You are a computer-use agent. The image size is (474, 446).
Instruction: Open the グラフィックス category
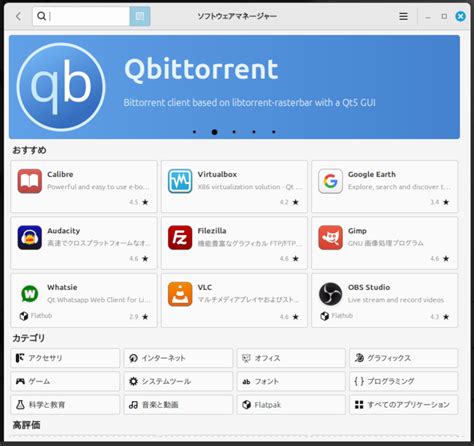click(x=404, y=358)
